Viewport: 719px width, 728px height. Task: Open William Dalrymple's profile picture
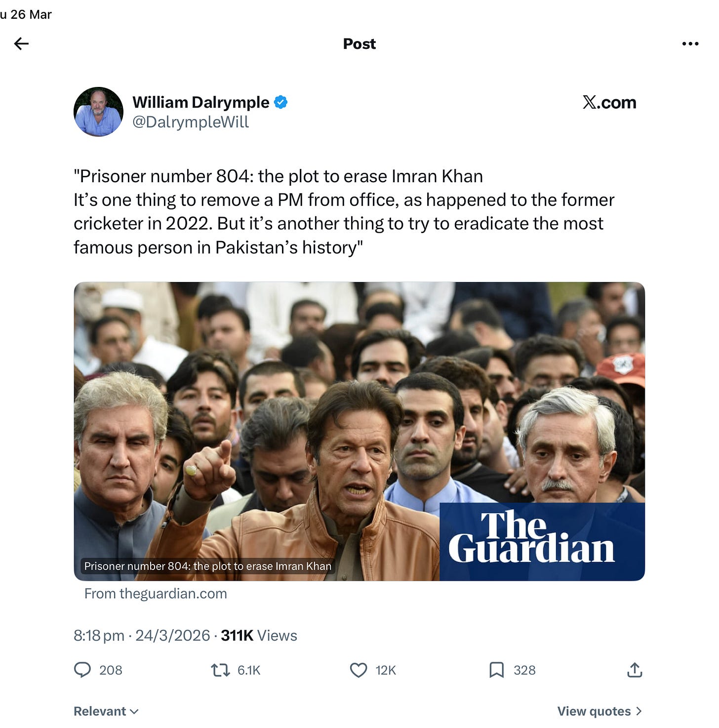(x=98, y=112)
